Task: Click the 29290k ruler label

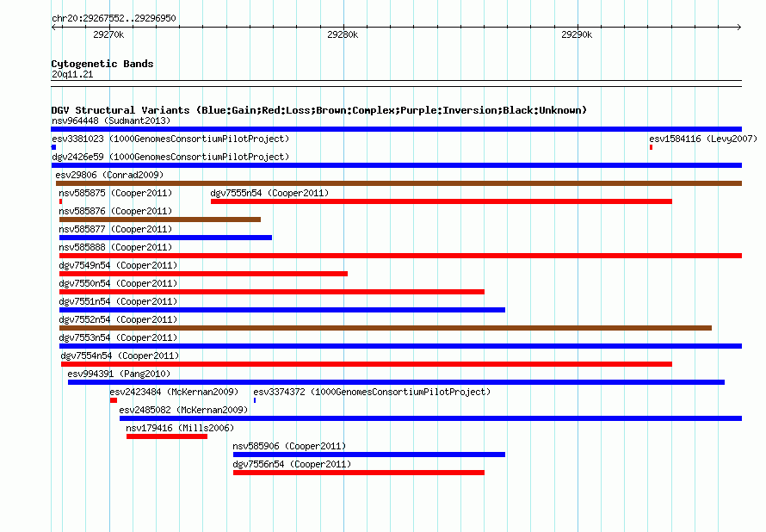Action: coord(577,34)
